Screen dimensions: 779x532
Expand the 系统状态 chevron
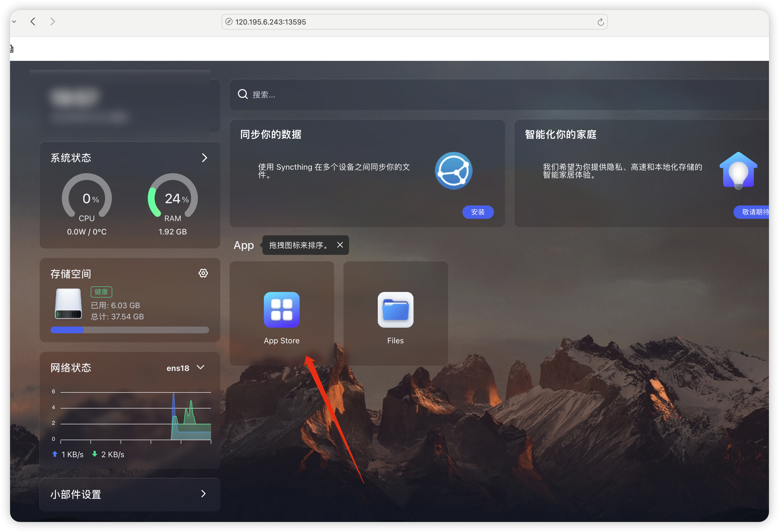[x=204, y=158]
